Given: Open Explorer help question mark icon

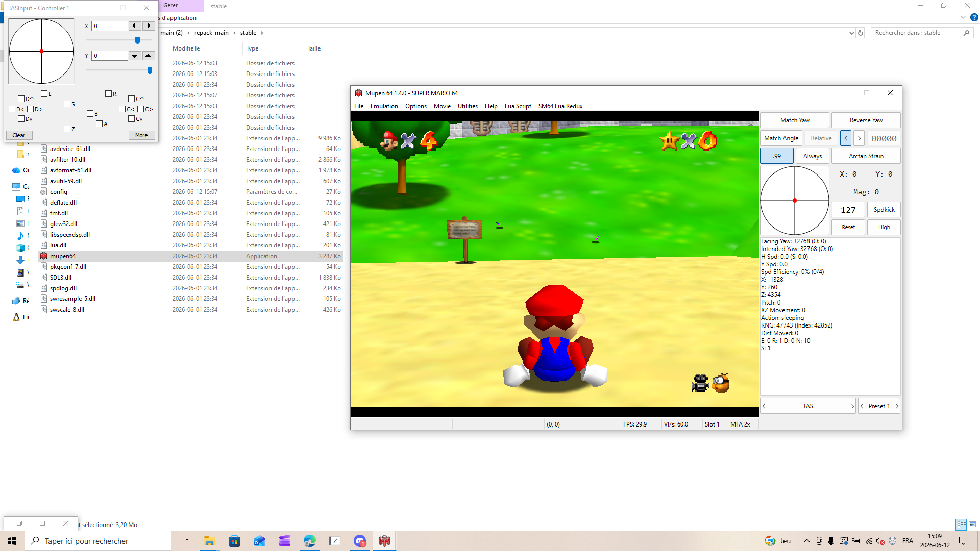Looking at the screenshot, I should pos(974,17).
